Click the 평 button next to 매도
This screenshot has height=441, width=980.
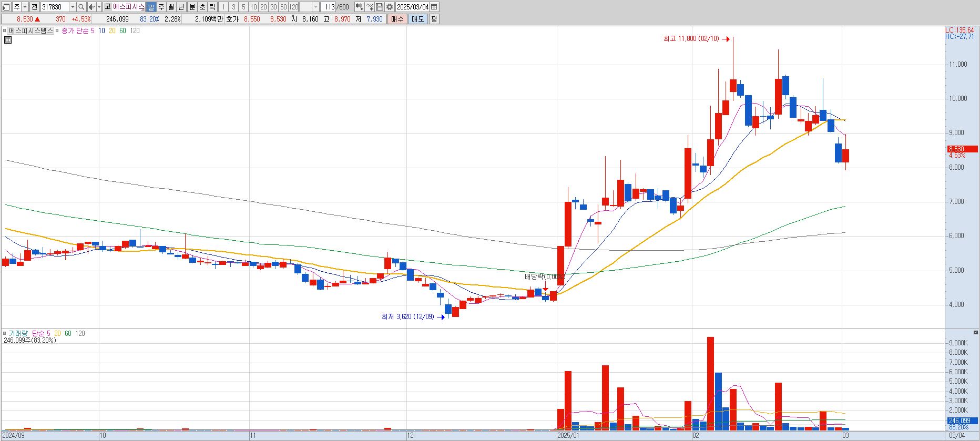[434, 19]
